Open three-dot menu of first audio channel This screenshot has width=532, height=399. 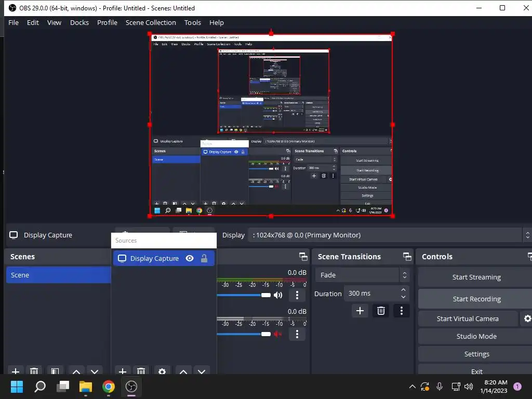coord(297,295)
